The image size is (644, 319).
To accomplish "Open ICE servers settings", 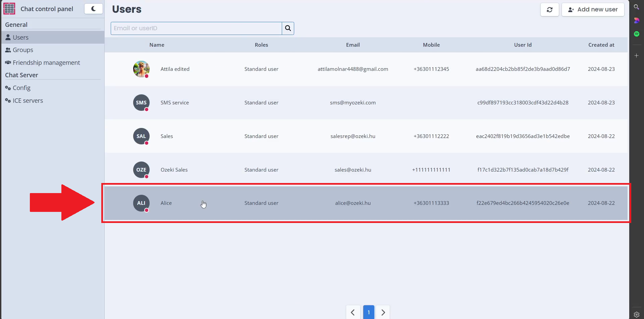I will pos(28,101).
